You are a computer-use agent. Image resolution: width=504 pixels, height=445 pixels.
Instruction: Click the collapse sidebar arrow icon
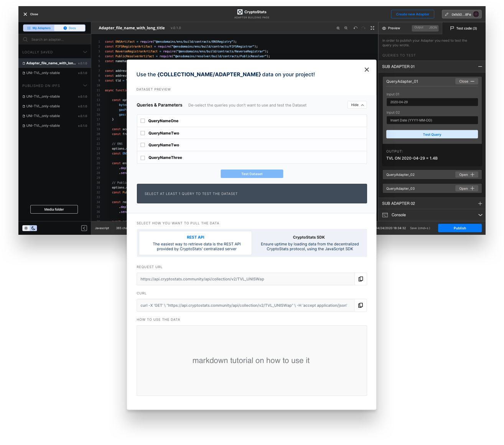point(84,228)
